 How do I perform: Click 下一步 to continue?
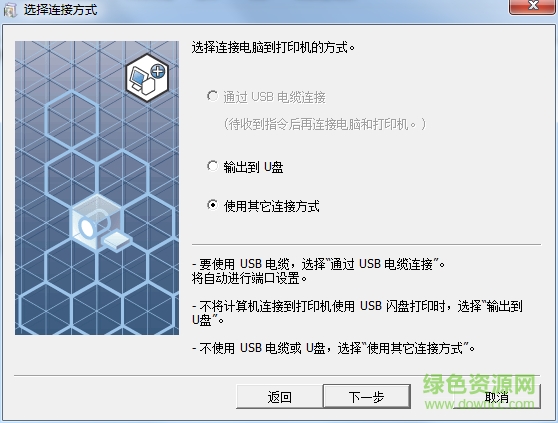click(367, 396)
